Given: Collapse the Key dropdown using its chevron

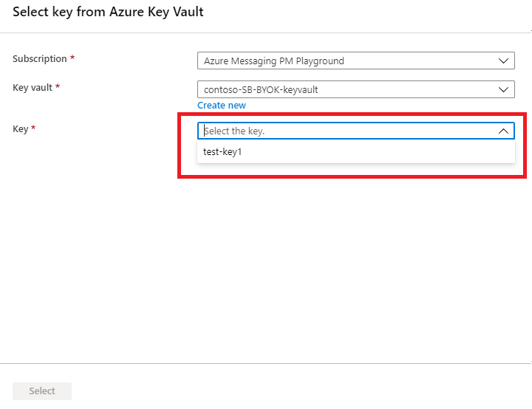Looking at the screenshot, I should [503, 131].
